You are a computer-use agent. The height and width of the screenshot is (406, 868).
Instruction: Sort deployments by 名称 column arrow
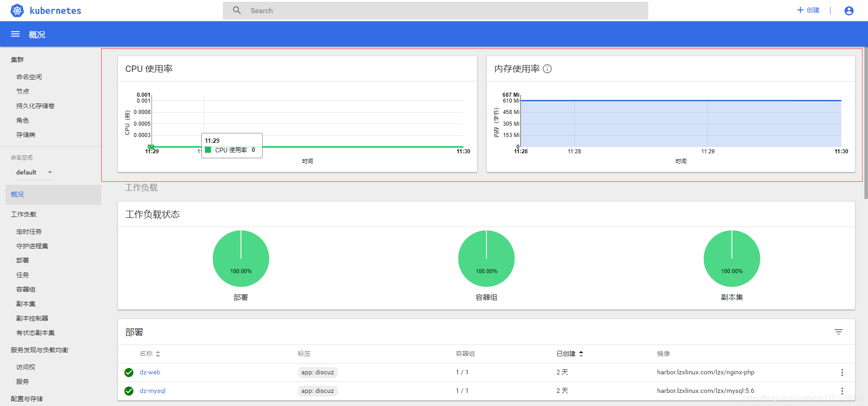(x=158, y=354)
